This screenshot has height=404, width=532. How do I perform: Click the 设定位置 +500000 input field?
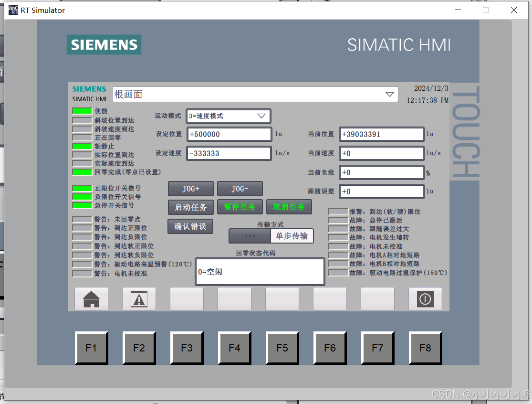click(x=229, y=134)
